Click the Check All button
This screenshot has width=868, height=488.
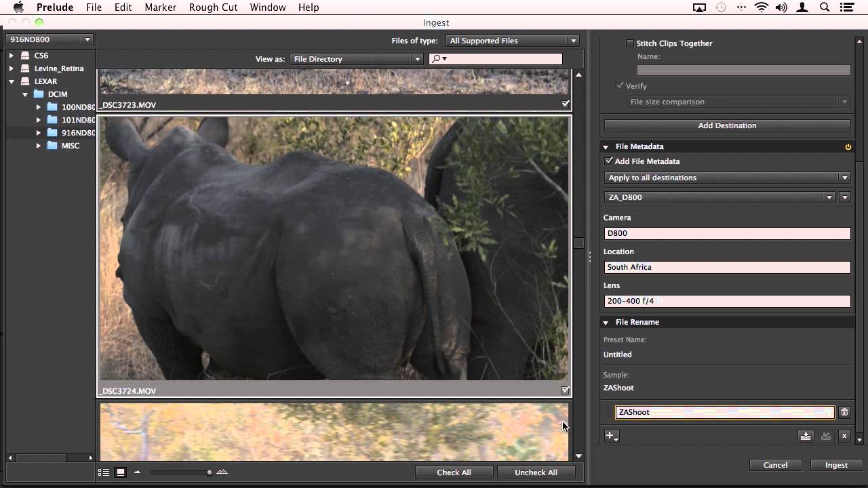tap(454, 472)
